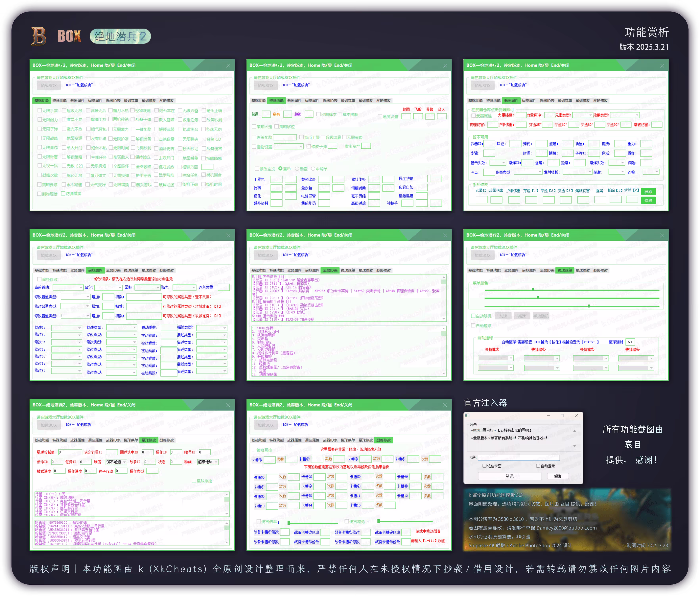
Task: Click the active green 战略修改 tab
Action: (x=384, y=440)
